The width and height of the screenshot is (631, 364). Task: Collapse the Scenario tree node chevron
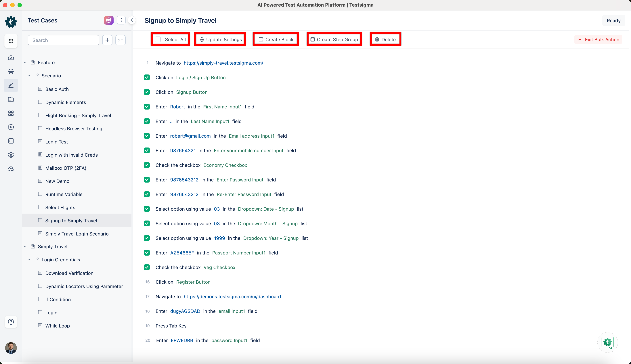[x=29, y=76]
